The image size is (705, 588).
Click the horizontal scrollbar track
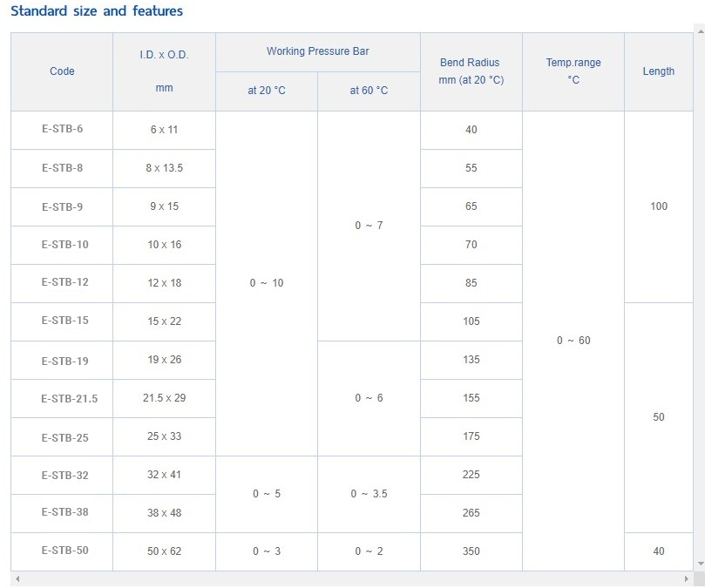point(349,578)
